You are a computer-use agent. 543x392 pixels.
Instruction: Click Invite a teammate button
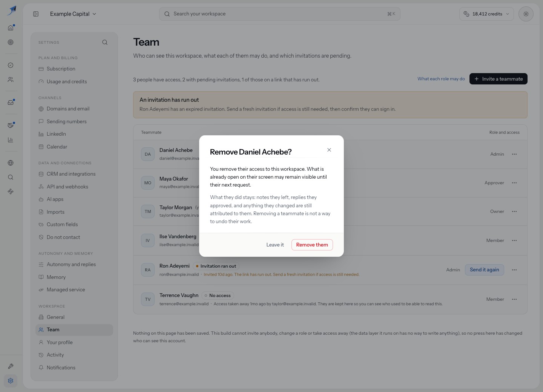(498, 79)
